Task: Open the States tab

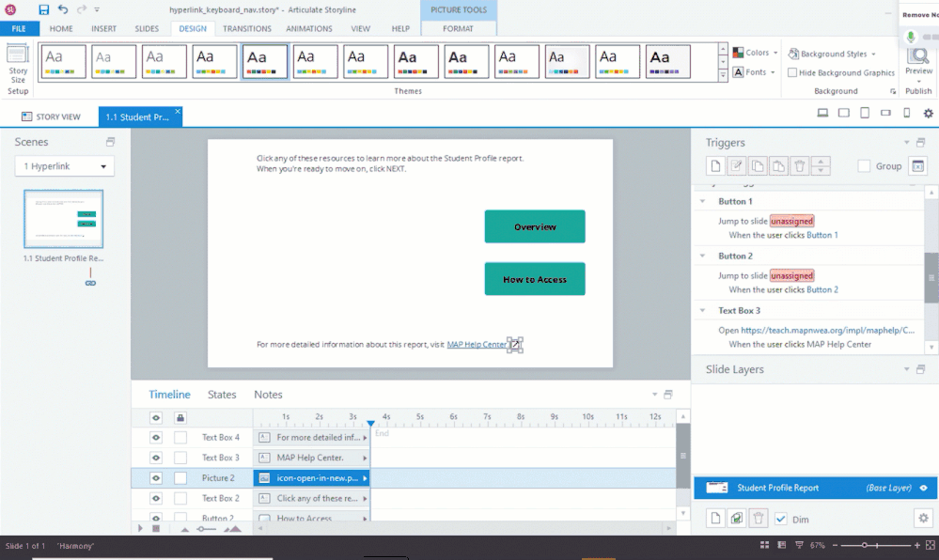Action: coord(222,395)
